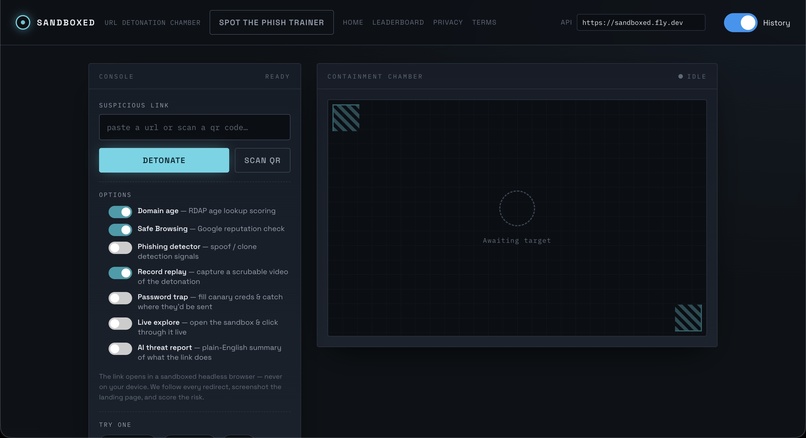Click the 'Password trap' label text
806x438 pixels.
(x=162, y=297)
